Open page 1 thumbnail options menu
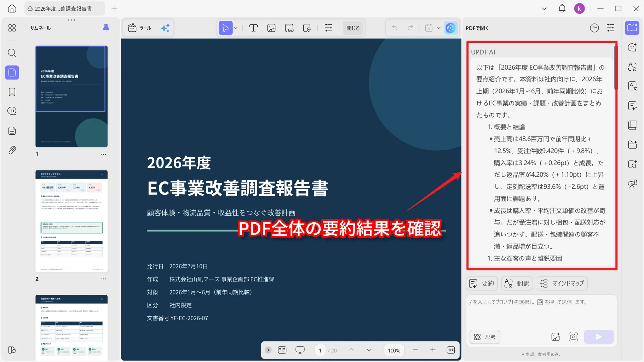 point(103,154)
